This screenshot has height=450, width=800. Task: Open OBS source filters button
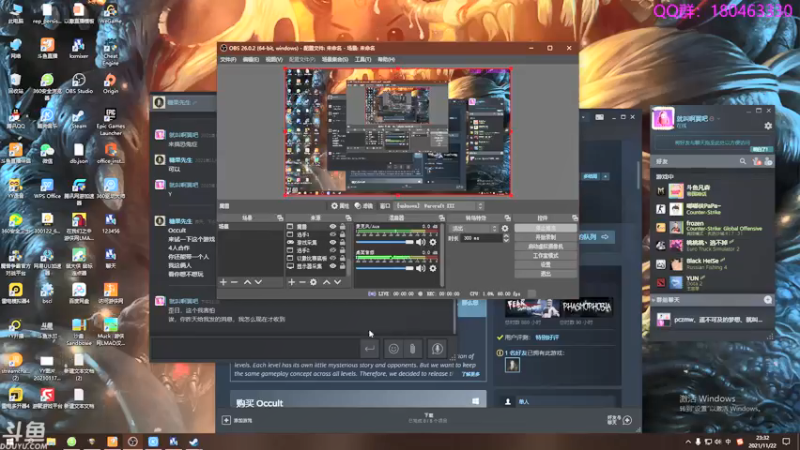point(364,206)
